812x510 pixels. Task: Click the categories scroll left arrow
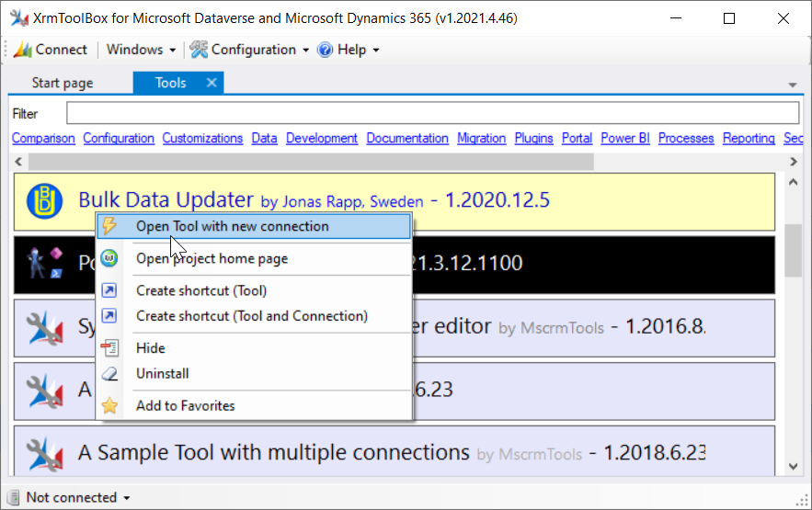pos(18,162)
